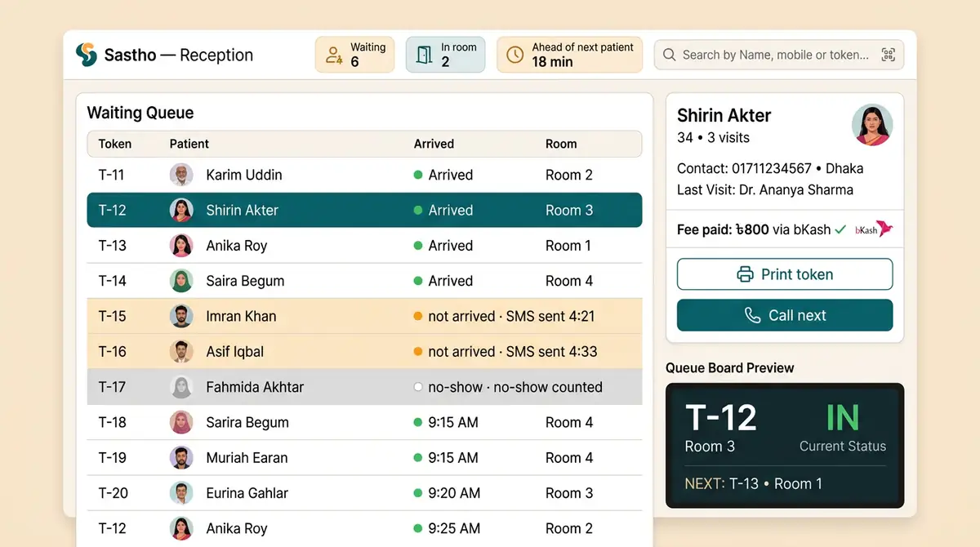
Task: Click Room 2 in Karim Uddin's row
Action: click(569, 175)
